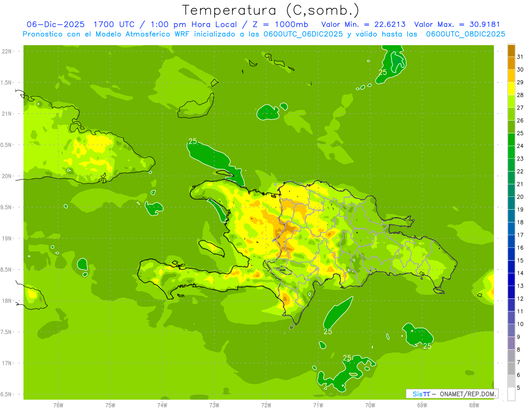Pick the yellow legend swatch between 28 and 29
This screenshot has height=411, width=532.
click(511, 89)
